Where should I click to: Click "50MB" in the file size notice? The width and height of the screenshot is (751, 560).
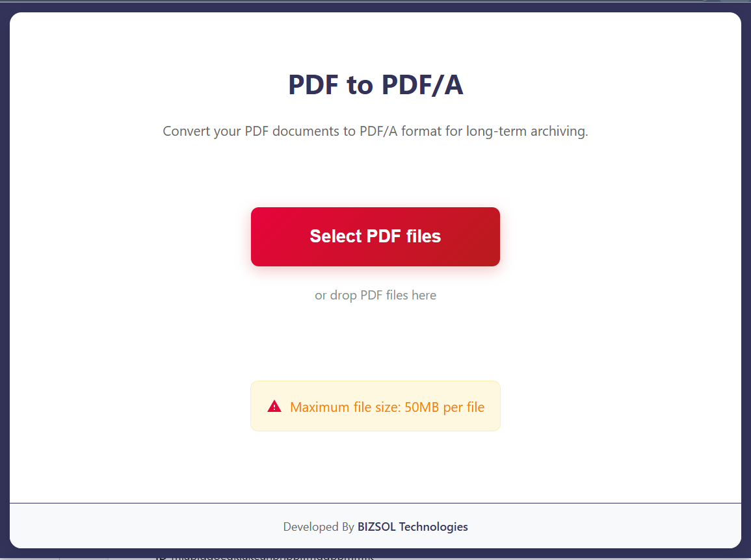pyautogui.click(x=422, y=407)
